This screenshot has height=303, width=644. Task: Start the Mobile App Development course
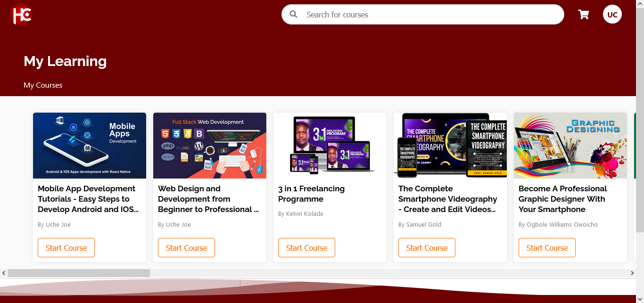click(x=66, y=248)
